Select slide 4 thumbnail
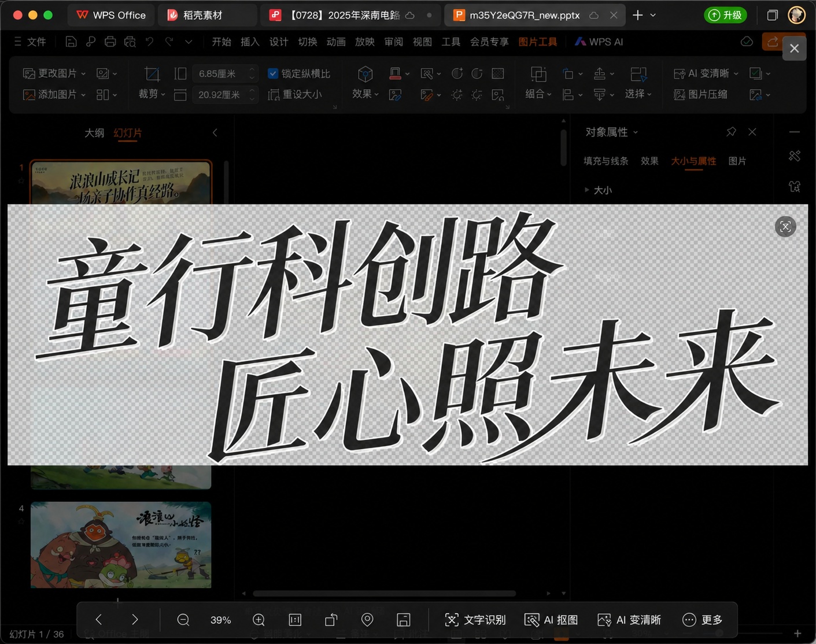Screen dimensions: 816x644 click(121, 545)
